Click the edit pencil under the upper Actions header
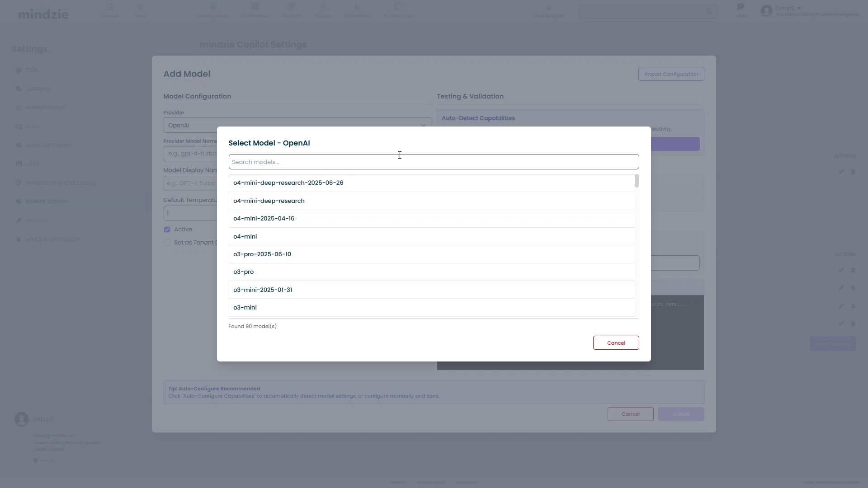 coord(841,172)
